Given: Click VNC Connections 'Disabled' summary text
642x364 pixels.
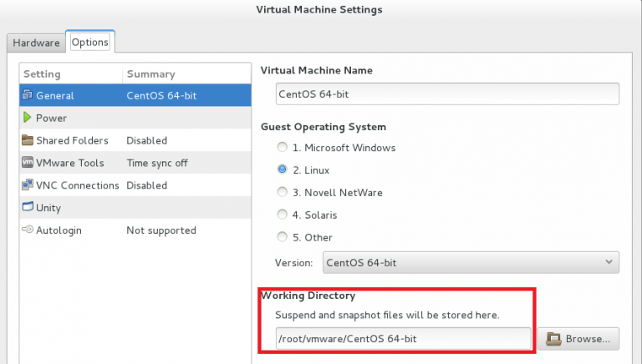Looking at the screenshot, I should point(146,185).
